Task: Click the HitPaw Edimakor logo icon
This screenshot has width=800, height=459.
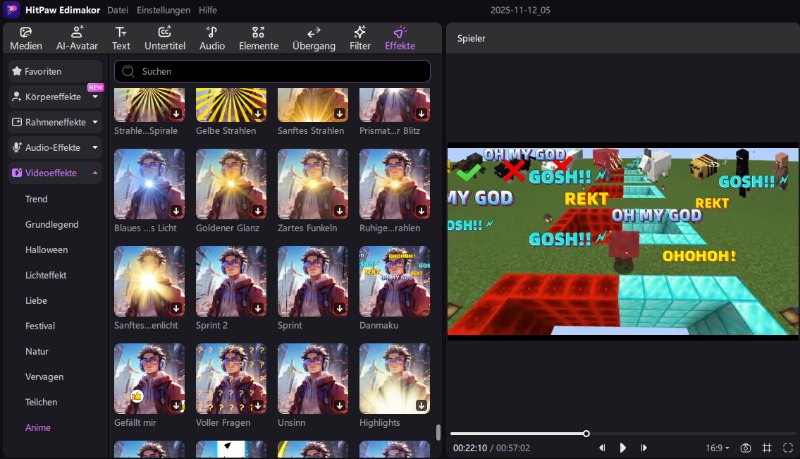Action: [x=12, y=10]
